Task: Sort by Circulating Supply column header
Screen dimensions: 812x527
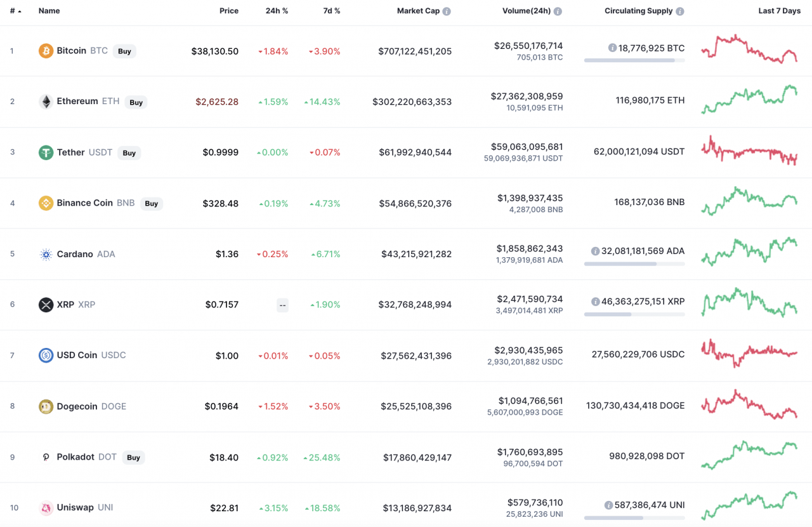Action: pos(639,11)
